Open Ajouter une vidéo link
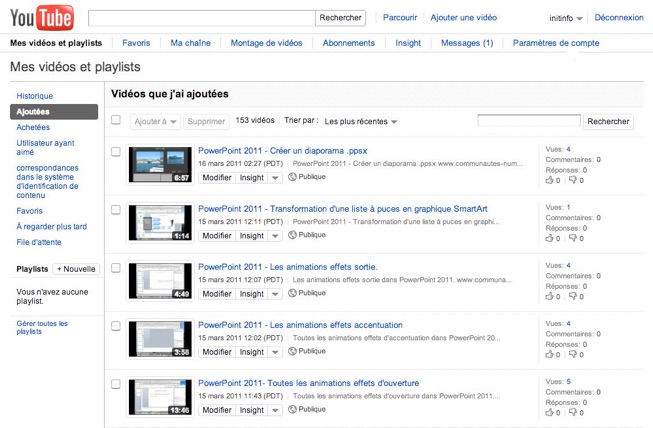 tap(464, 17)
